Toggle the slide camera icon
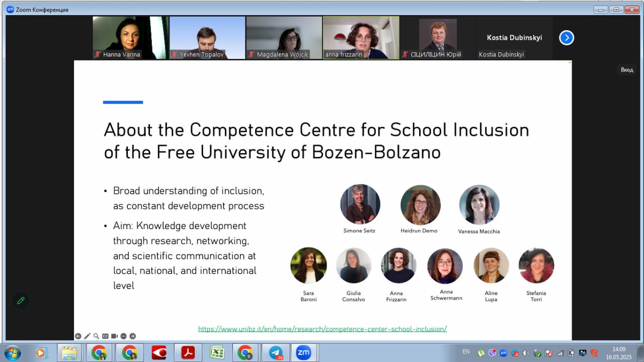The image size is (644, 362). [x=114, y=336]
